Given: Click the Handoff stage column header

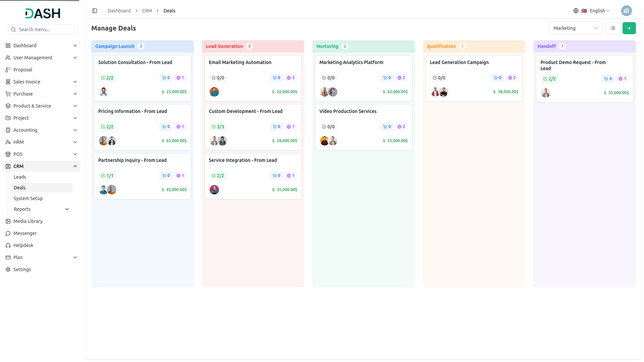Looking at the screenshot, I should coord(546,46).
